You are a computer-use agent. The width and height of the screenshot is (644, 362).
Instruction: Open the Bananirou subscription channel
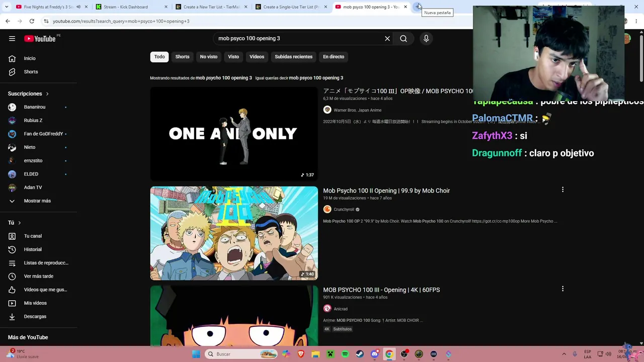[38, 107]
